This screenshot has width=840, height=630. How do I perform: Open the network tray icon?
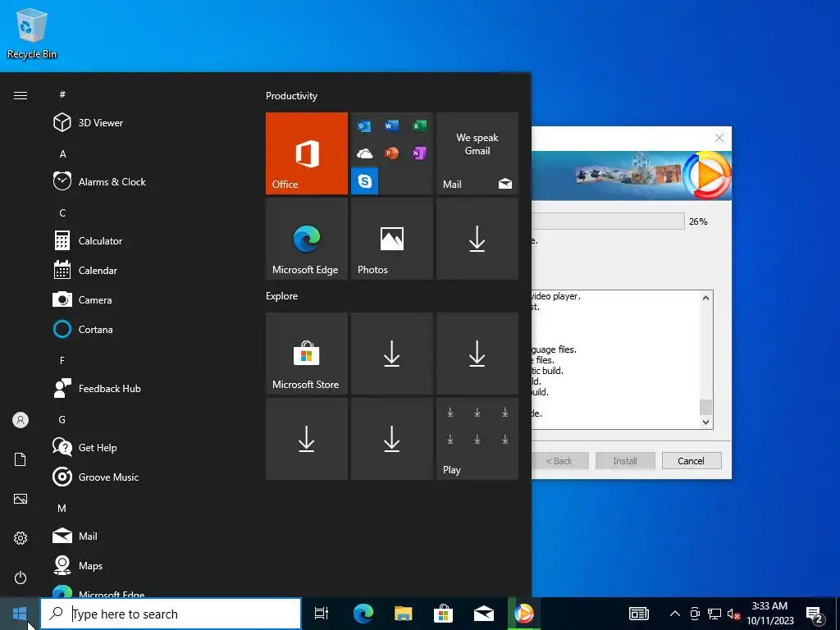pyautogui.click(x=714, y=614)
